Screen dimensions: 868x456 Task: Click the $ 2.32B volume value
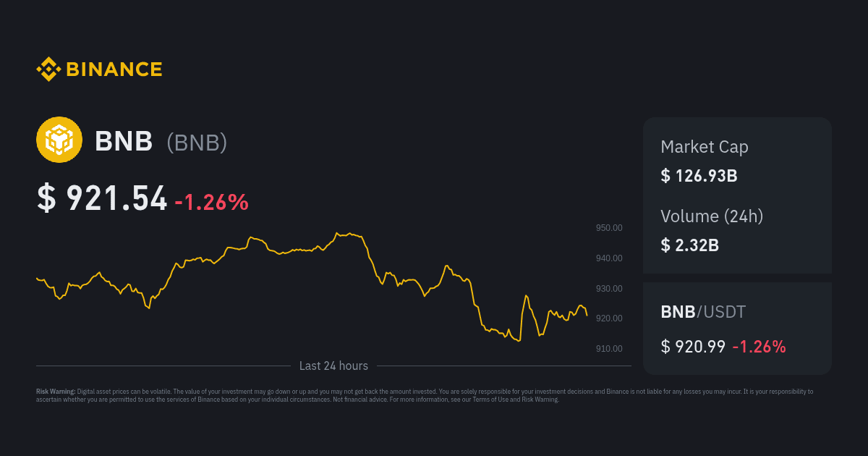click(x=689, y=245)
